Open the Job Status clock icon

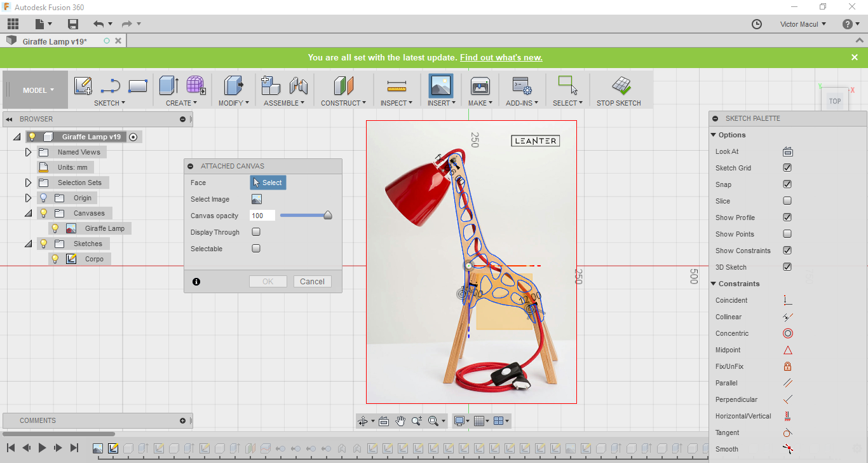[x=757, y=24]
